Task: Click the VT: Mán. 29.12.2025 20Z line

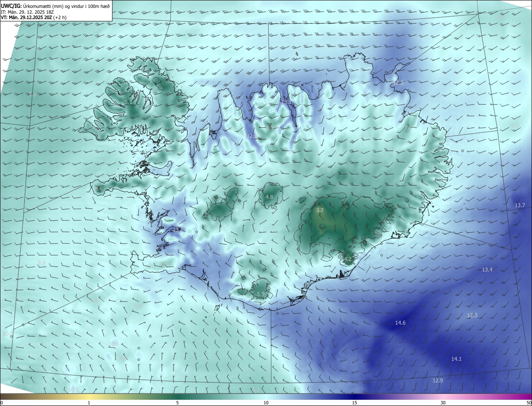Action: [34, 17]
